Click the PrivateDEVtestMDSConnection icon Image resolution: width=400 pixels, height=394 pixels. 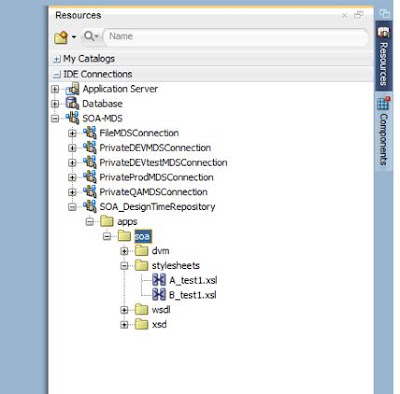(90, 162)
